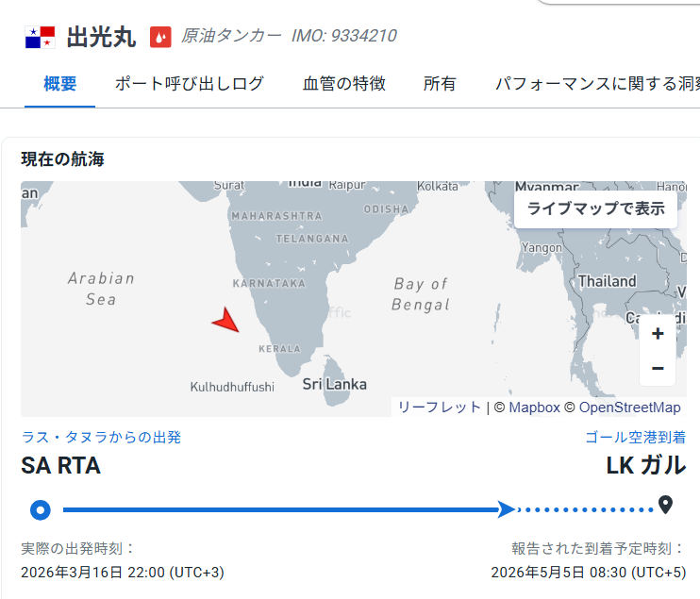Image resolution: width=700 pixels, height=599 pixels.
Task: Open the ポート呼び出しログ tab
Action: point(190,83)
